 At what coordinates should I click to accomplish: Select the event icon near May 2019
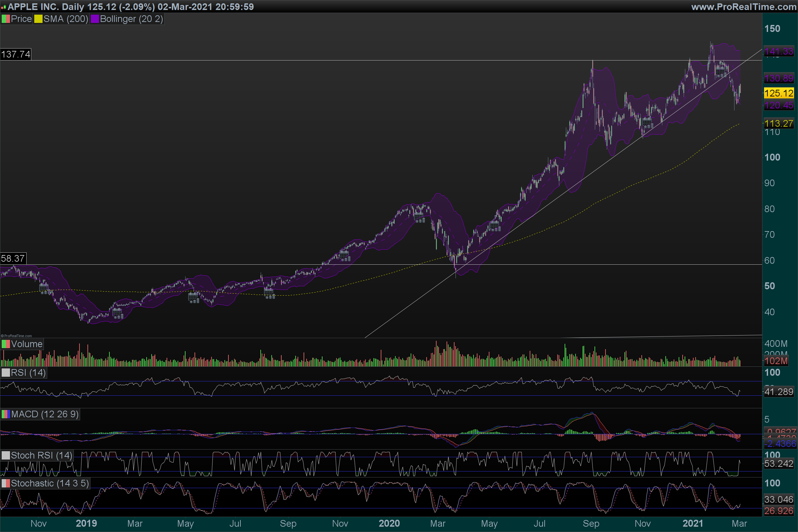click(x=194, y=298)
